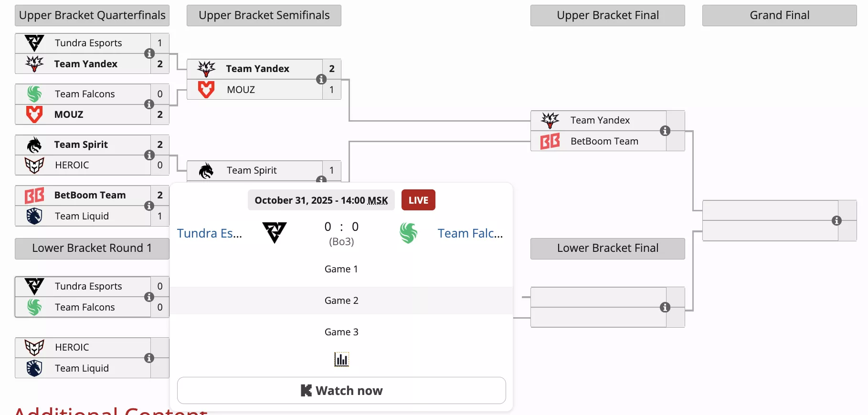Click info icon for Yandex vs MOUZ semifinal
Viewport: 868px width, 415px height.
(x=321, y=79)
